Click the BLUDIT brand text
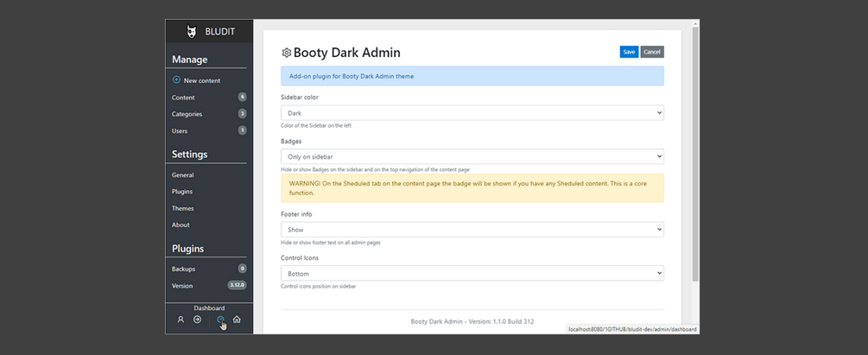868x355 pixels. [x=219, y=32]
